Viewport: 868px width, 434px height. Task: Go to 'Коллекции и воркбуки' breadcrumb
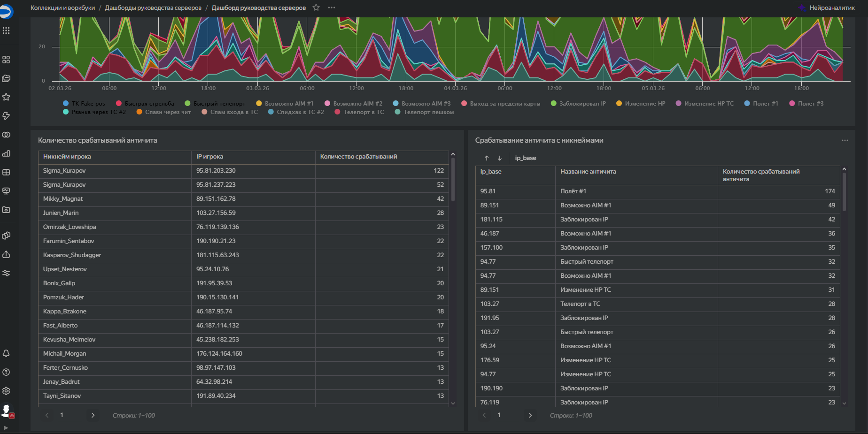pyautogui.click(x=62, y=8)
